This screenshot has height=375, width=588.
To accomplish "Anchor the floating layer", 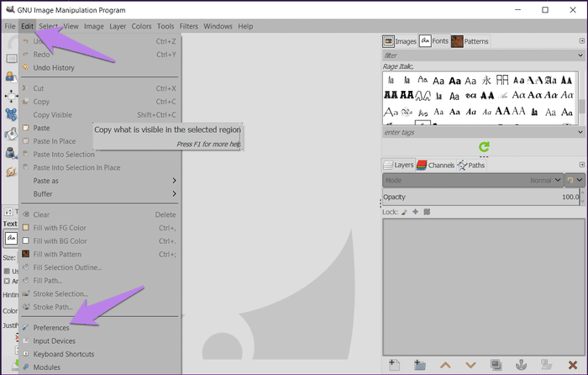I will point(522,365).
